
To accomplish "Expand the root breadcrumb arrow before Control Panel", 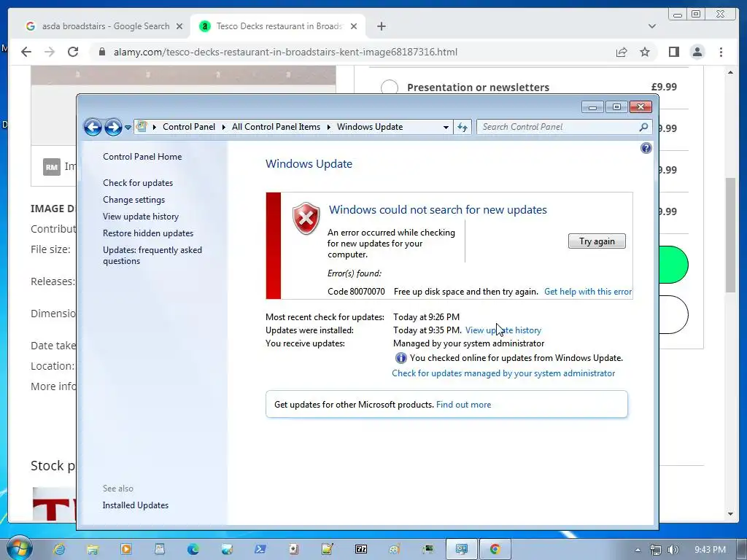I will pyautogui.click(x=155, y=127).
